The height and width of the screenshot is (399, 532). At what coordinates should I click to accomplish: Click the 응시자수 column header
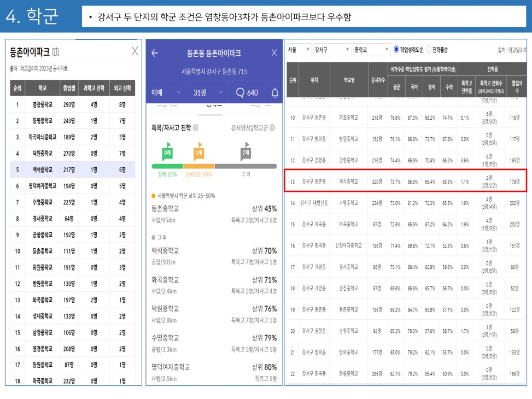(378, 80)
